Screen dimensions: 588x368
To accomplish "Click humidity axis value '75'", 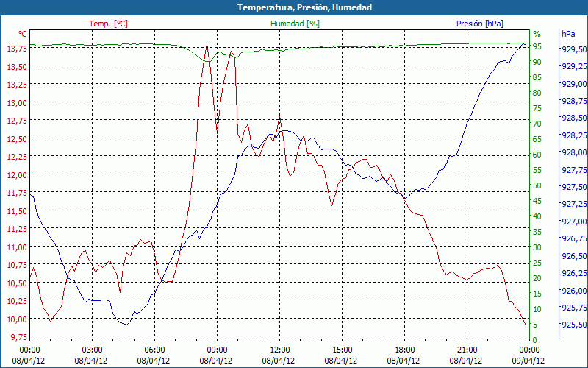I will click(x=537, y=108).
